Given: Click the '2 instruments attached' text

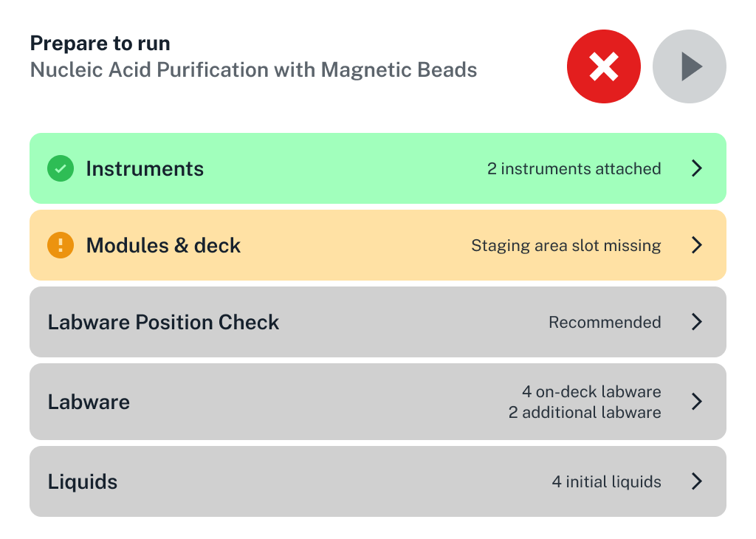Looking at the screenshot, I should 574,168.
